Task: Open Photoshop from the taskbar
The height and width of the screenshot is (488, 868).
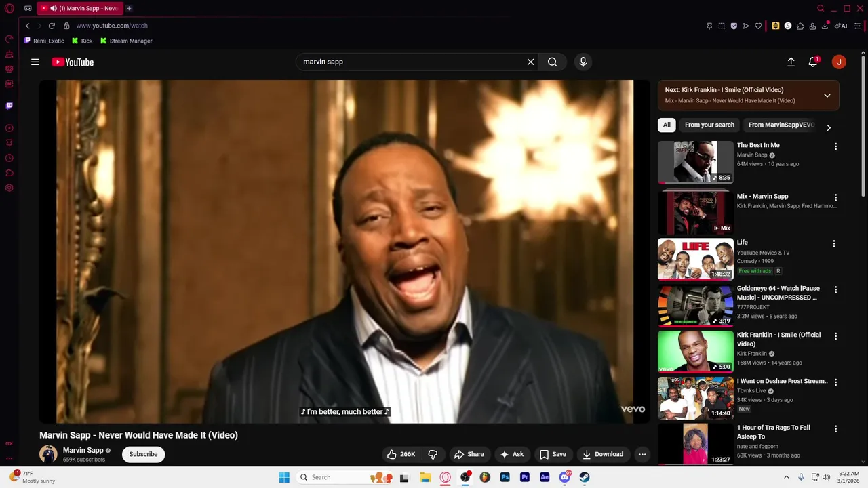Action: (x=505, y=477)
